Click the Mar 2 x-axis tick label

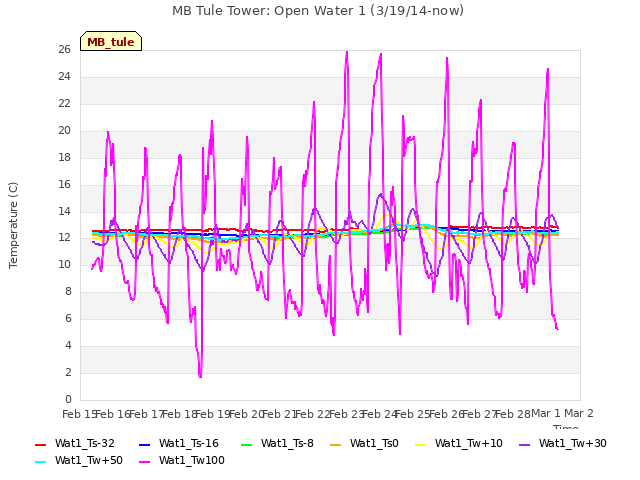[579, 413]
